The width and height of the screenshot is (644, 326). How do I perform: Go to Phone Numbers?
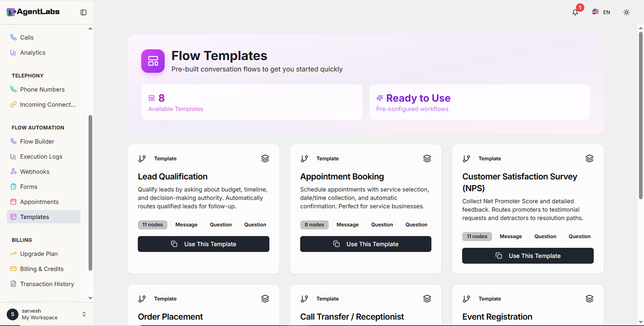click(x=43, y=89)
